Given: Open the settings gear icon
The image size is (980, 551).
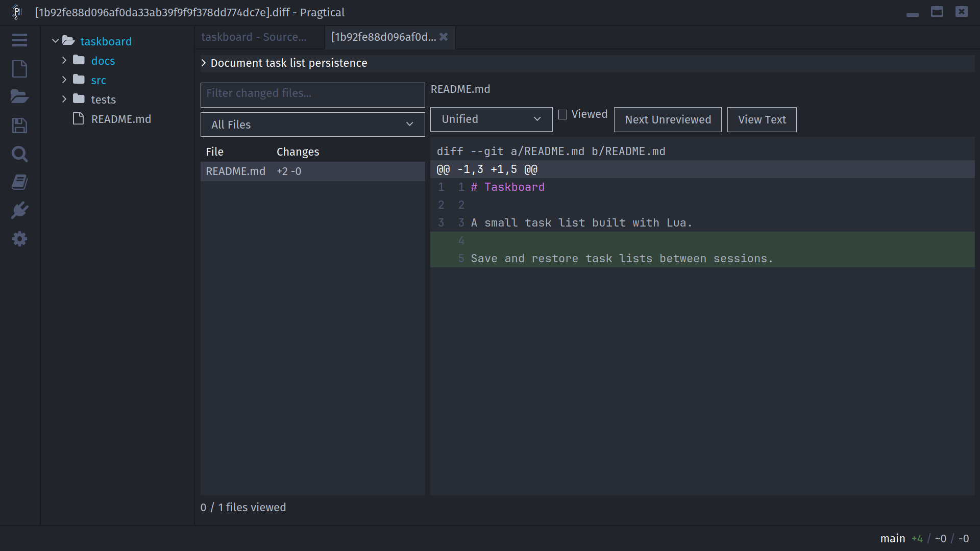Looking at the screenshot, I should [x=19, y=239].
